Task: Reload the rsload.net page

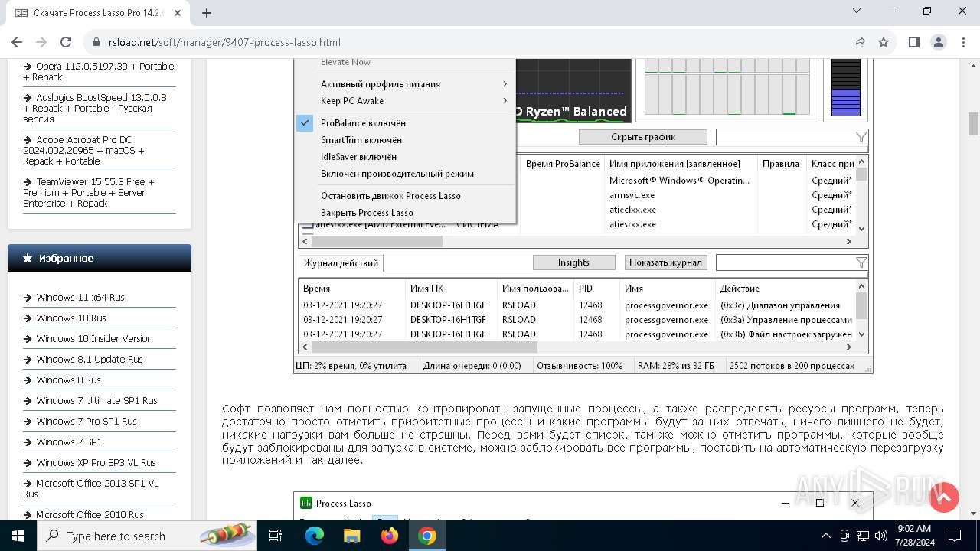Action: pos(66,42)
